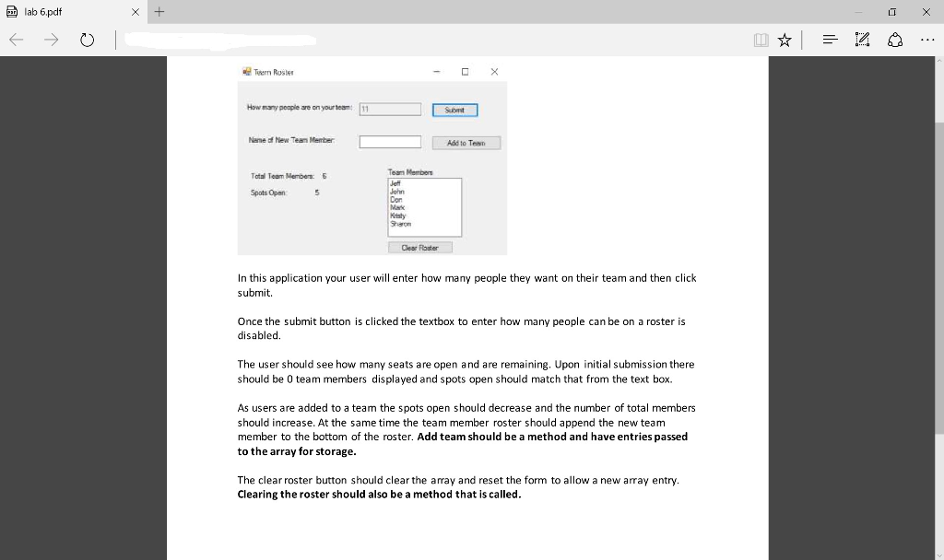Click the Clear Roster button

point(420,247)
